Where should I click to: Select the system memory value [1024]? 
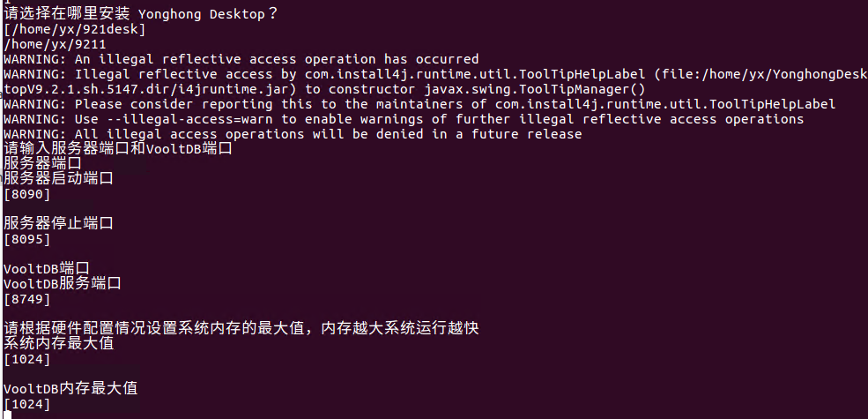click(27, 359)
